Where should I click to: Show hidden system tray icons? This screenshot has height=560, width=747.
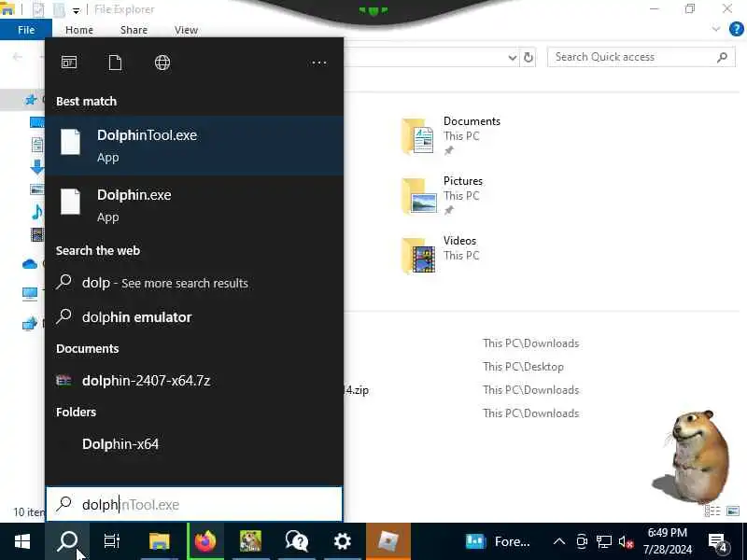point(559,541)
